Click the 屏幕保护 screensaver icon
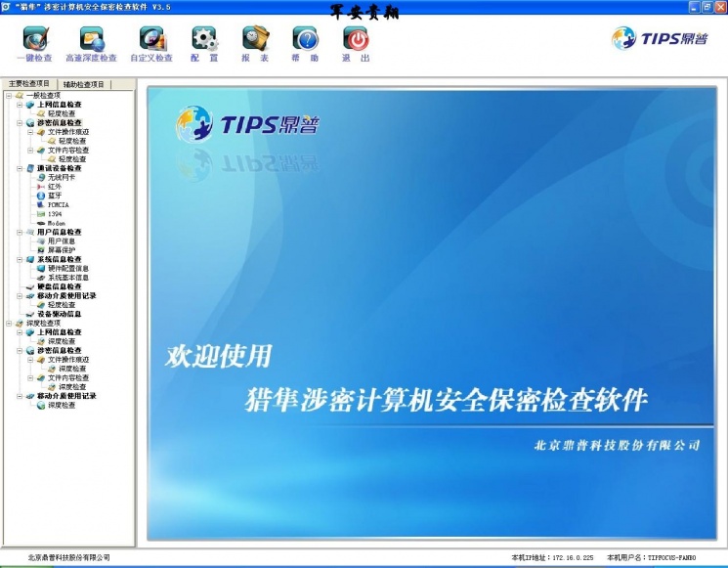Viewport: 728px width, 568px height. point(41,250)
